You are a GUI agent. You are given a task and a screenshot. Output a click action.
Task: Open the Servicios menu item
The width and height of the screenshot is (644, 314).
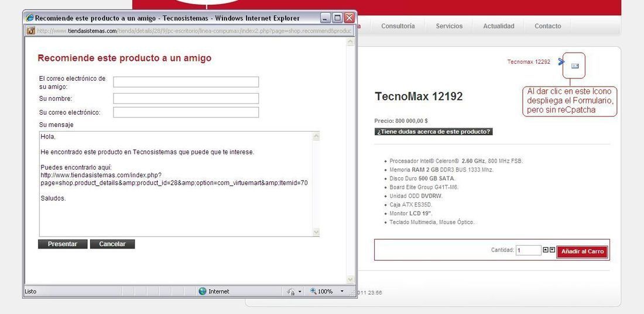(449, 26)
